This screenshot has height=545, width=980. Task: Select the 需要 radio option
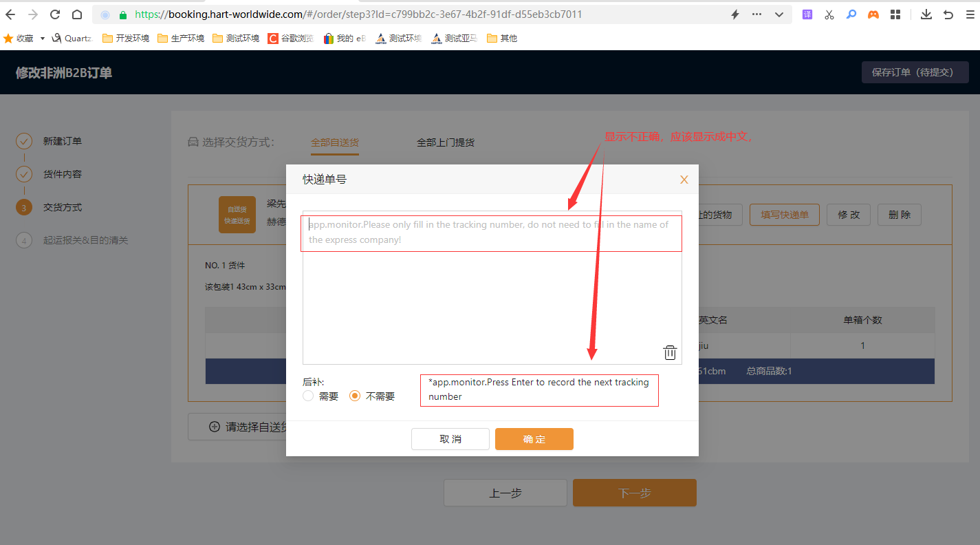pos(308,396)
